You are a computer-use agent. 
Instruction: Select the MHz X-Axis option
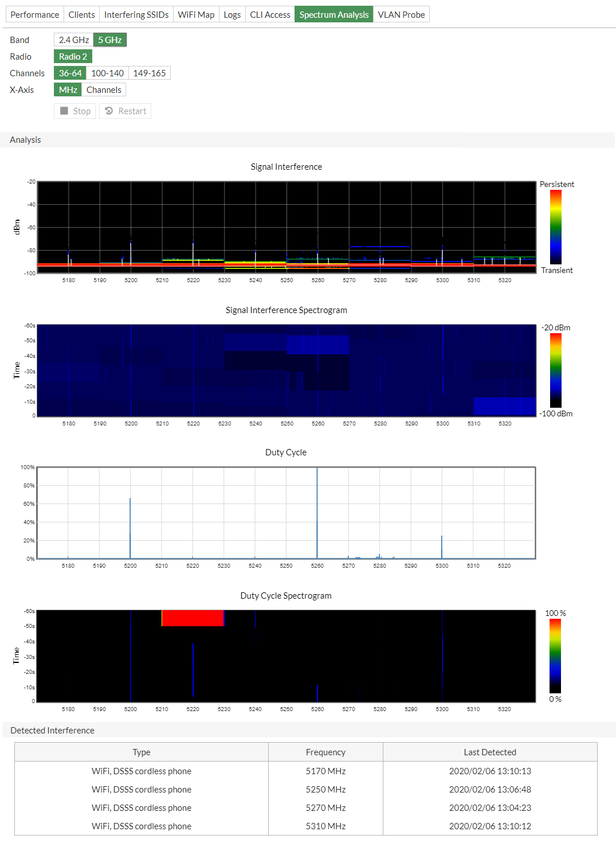tap(68, 89)
